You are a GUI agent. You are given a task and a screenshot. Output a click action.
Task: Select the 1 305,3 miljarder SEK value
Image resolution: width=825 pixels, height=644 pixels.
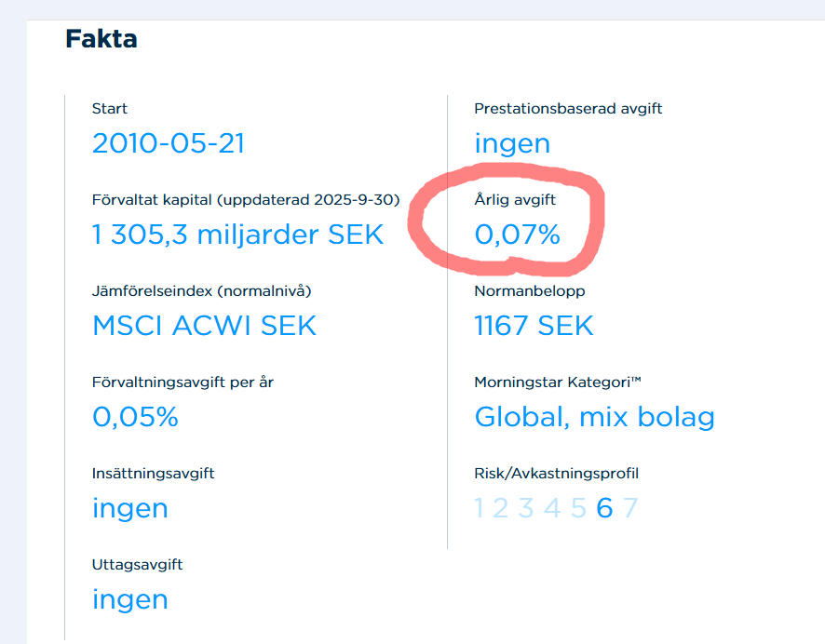[237, 235]
